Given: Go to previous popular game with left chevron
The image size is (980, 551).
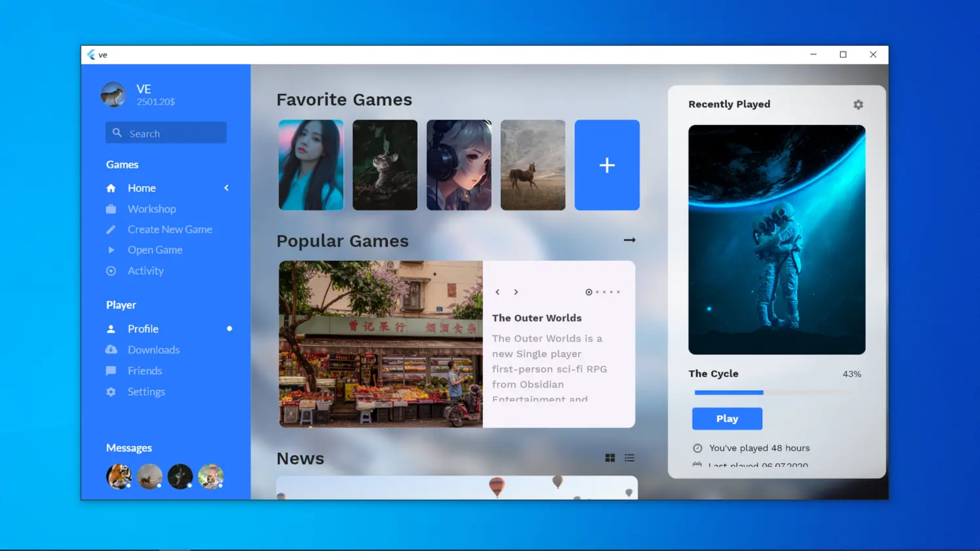Looking at the screenshot, I should 497,292.
